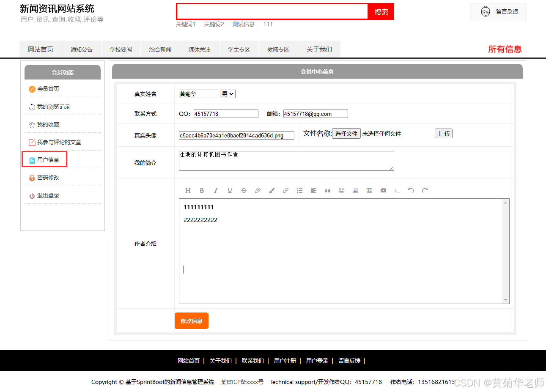Open the background color brush tool

pos(272,190)
